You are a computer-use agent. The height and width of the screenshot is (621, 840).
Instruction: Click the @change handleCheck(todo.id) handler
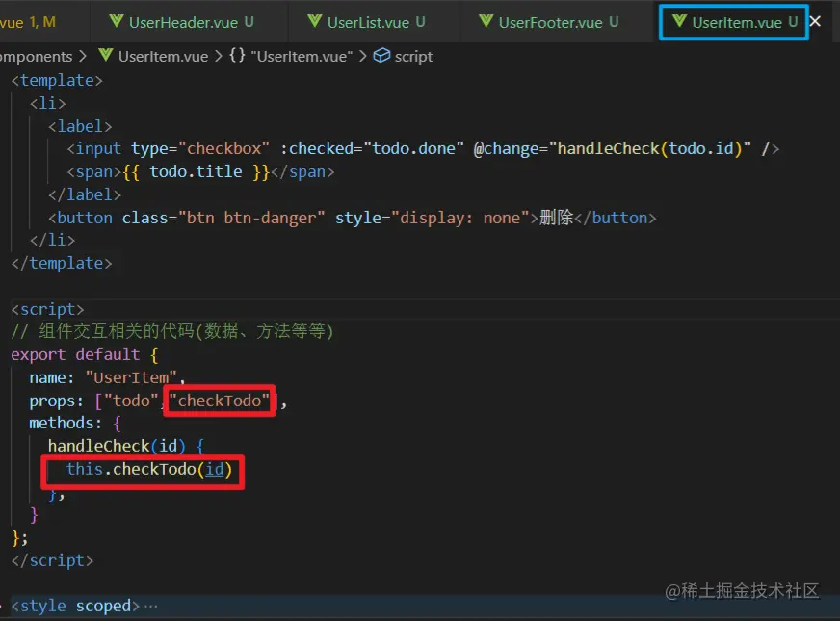(613, 148)
